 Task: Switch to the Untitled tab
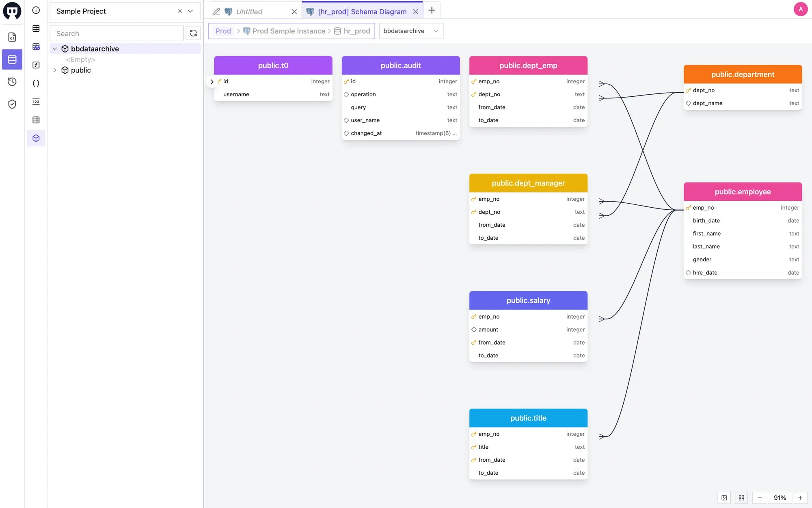[x=249, y=12]
